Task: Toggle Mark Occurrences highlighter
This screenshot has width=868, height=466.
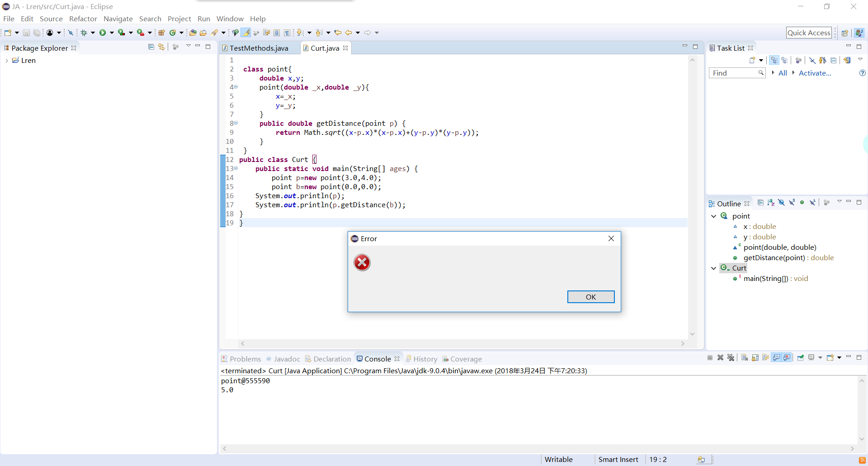Action: click(246, 33)
